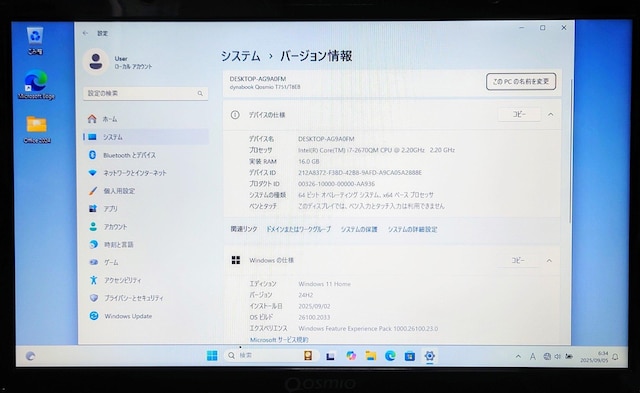Open File Explorer from the taskbar
Image resolution: width=640 pixels, height=393 pixels.
(x=371, y=356)
